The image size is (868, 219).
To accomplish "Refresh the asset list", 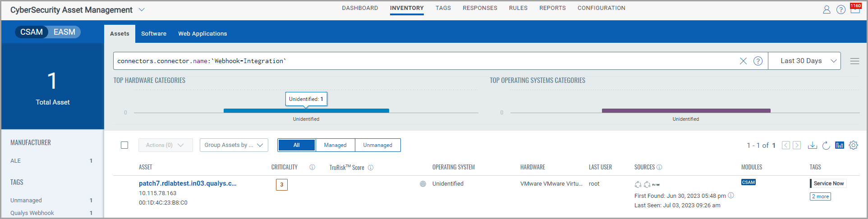I will pos(826,145).
